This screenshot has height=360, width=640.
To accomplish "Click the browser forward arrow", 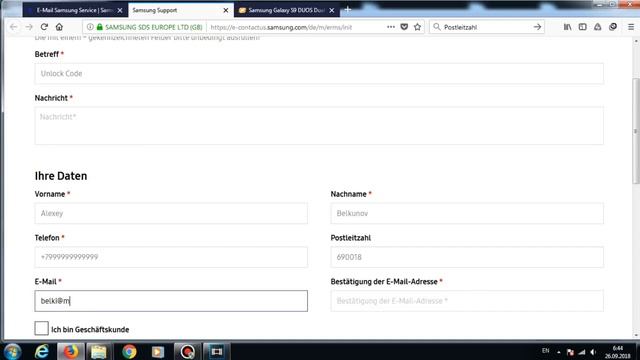I will coord(29,27).
